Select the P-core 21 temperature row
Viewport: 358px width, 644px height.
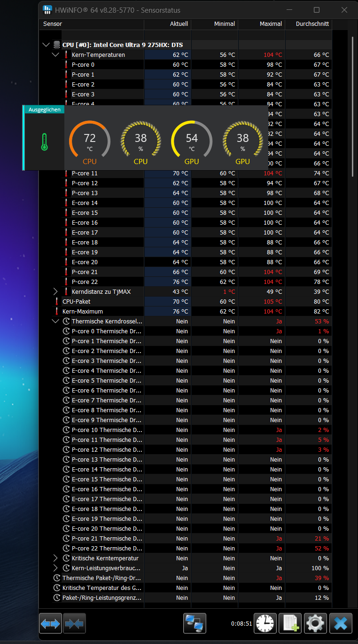[x=186, y=272]
